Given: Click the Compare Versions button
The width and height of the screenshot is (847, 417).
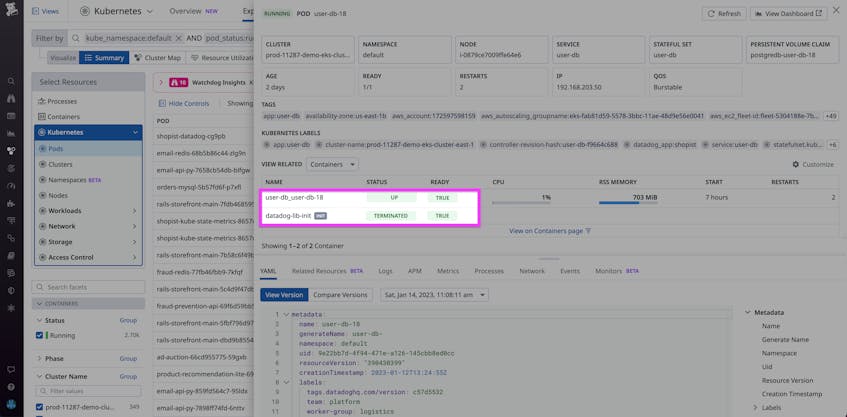Looking at the screenshot, I should point(341,295).
